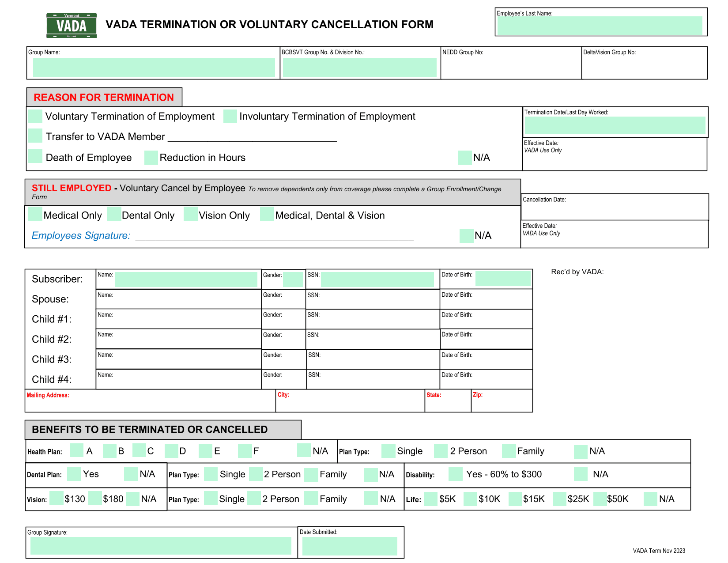
Task: Tick N/A beside Employees Signature line
Action: [x=467, y=236]
